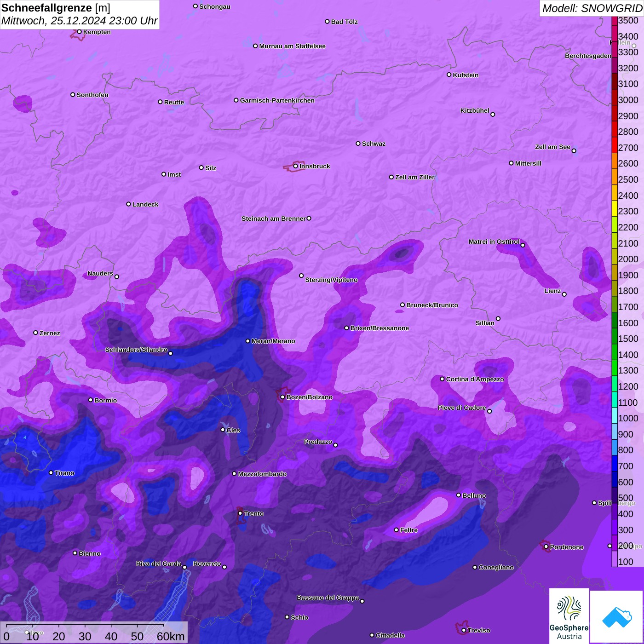644x644 pixels.
Task: Click the Pieve di Cadore label
Action: coord(462,408)
